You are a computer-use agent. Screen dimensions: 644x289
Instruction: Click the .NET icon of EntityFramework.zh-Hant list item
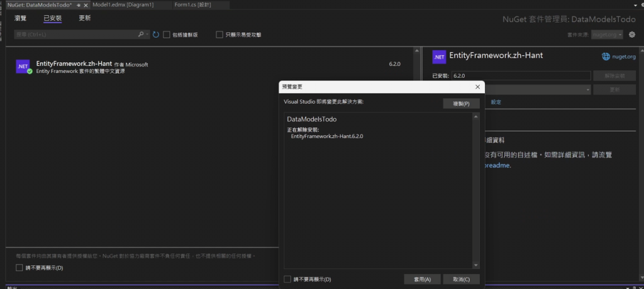tap(23, 67)
